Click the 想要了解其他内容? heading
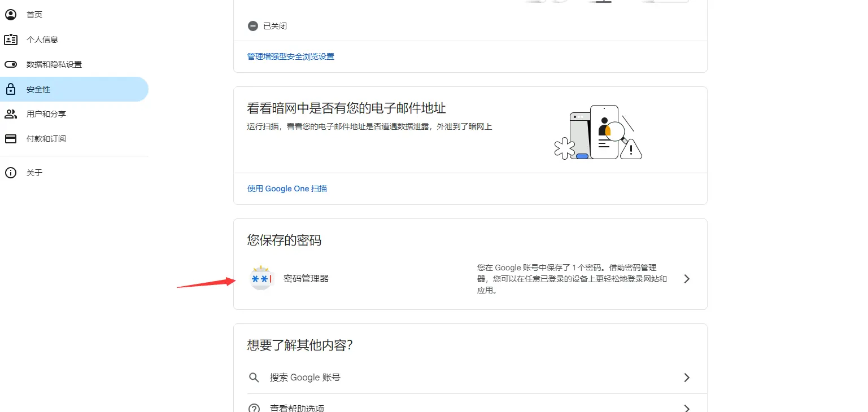This screenshot has height=412, width=868. pos(300,345)
